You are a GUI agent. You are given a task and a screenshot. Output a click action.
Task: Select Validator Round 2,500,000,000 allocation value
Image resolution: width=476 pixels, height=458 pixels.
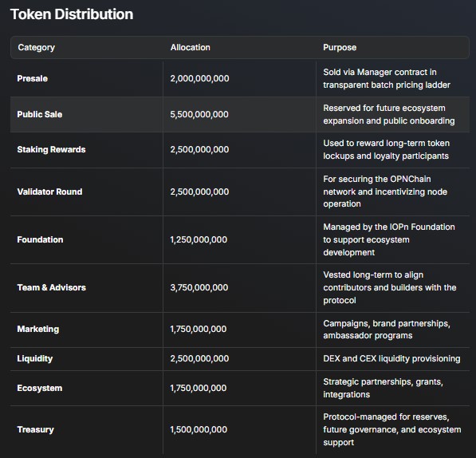[x=200, y=191]
